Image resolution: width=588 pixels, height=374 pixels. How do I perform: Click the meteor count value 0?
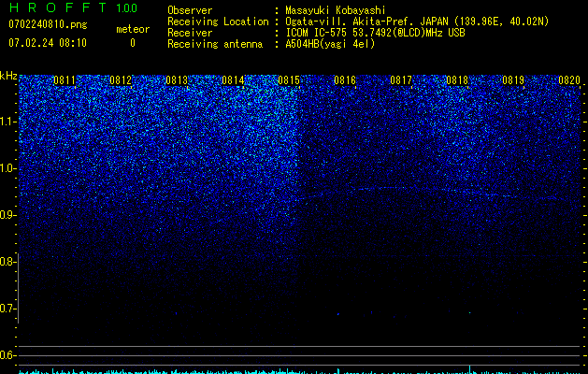point(133,43)
